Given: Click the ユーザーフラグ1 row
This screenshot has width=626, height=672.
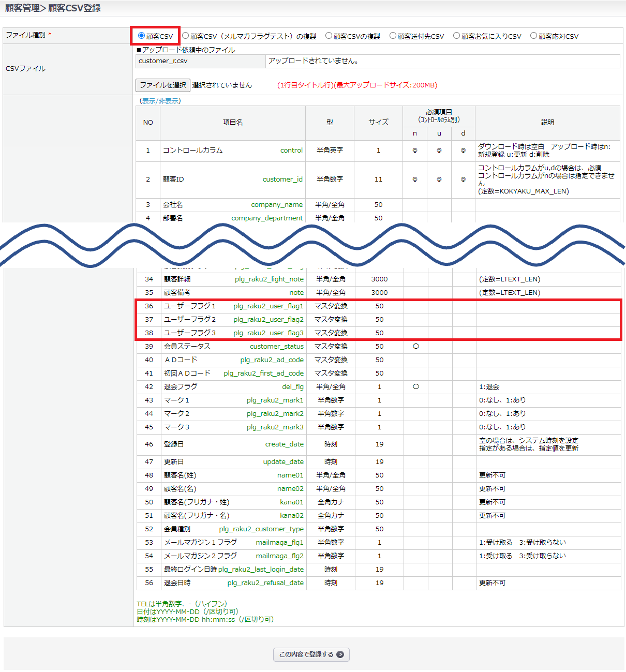Looking at the screenshot, I should 233,306.
